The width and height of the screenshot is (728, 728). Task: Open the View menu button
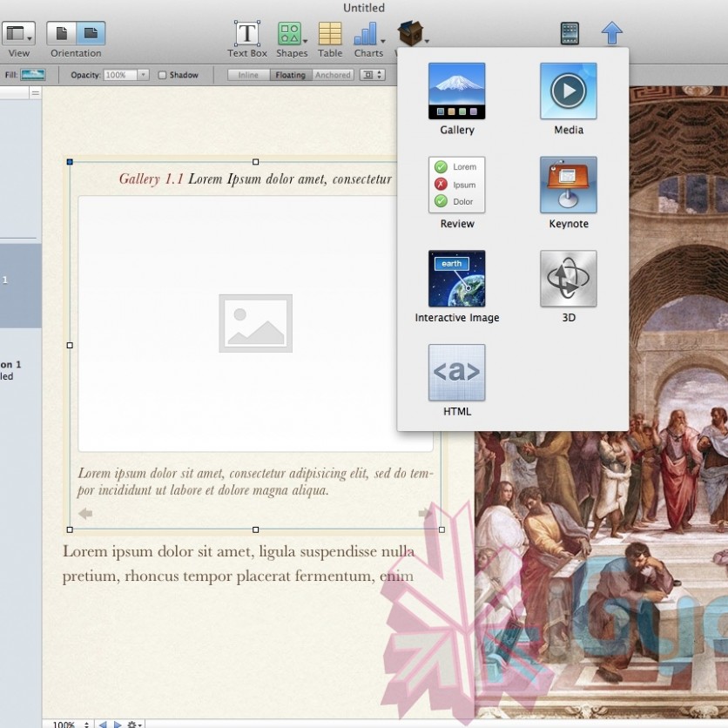pos(18,34)
